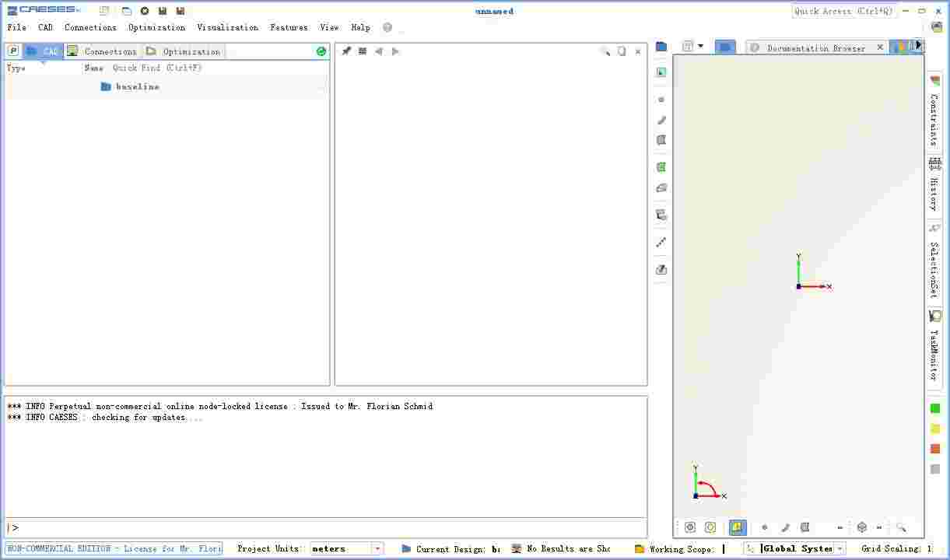The image size is (950, 560).
Task: Click the green refresh icon in the tree panel
Action: 321,51
